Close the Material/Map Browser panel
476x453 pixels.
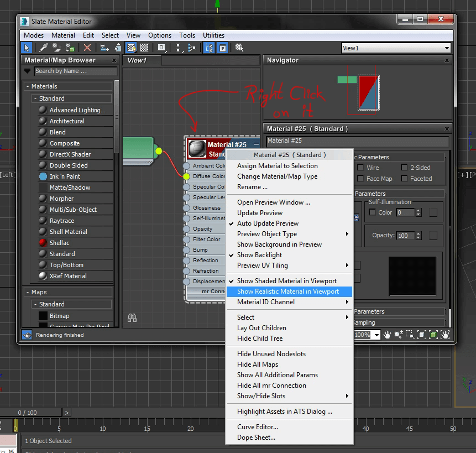click(114, 60)
